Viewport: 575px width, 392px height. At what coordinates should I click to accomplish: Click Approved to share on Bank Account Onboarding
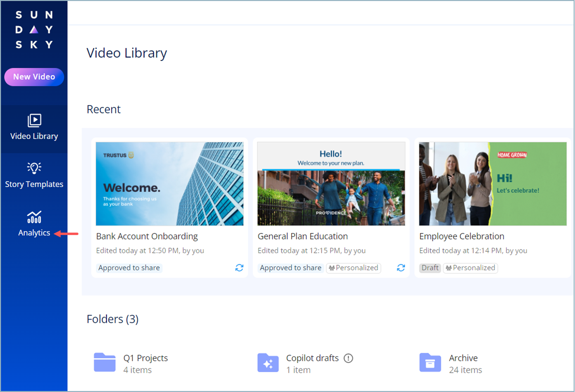(x=129, y=268)
